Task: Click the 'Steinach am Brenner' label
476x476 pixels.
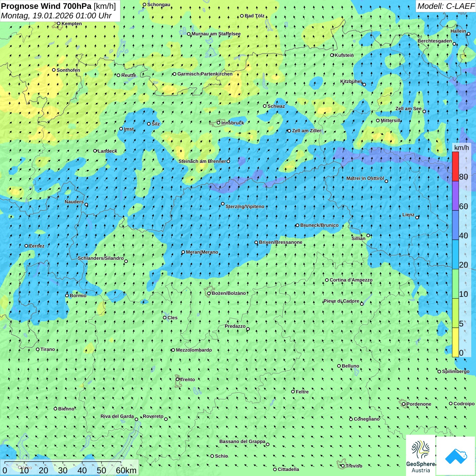Action: click(x=202, y=161)
